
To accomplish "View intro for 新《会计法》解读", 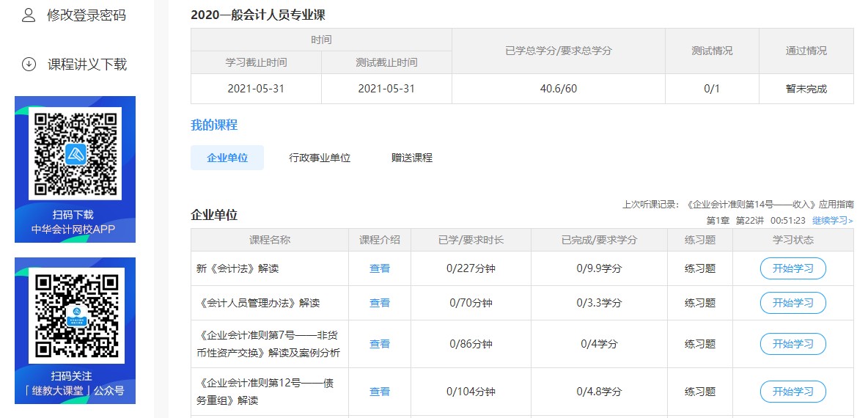I will click(x=380, y=268).
